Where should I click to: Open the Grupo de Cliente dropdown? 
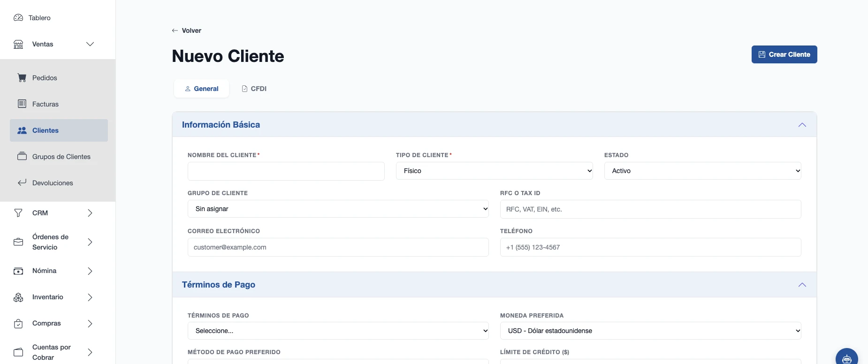click(338, 209)
